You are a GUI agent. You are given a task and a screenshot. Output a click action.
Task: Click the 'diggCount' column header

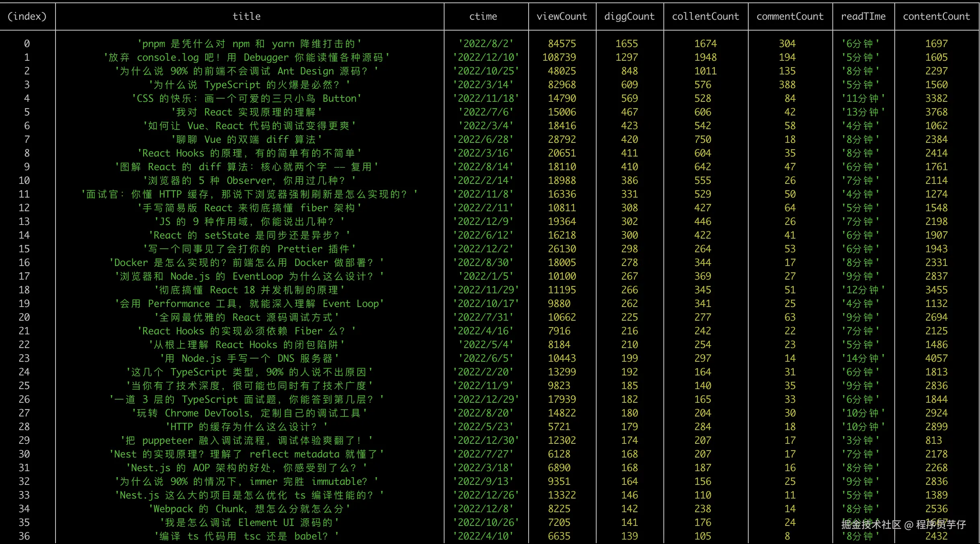point(629,16)
